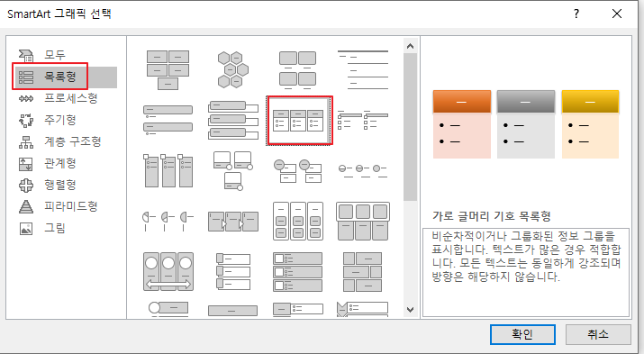
Task: Click the gray preview block
Action: tap(526, 124)
